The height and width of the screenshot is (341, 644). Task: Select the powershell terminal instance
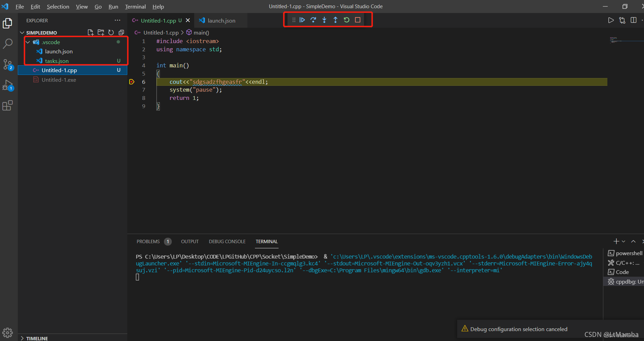click(x=626, y=253)
